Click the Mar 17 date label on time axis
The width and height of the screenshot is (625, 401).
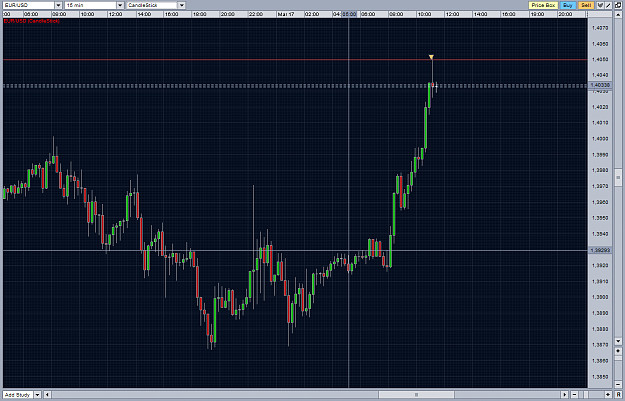pos(286,14)
